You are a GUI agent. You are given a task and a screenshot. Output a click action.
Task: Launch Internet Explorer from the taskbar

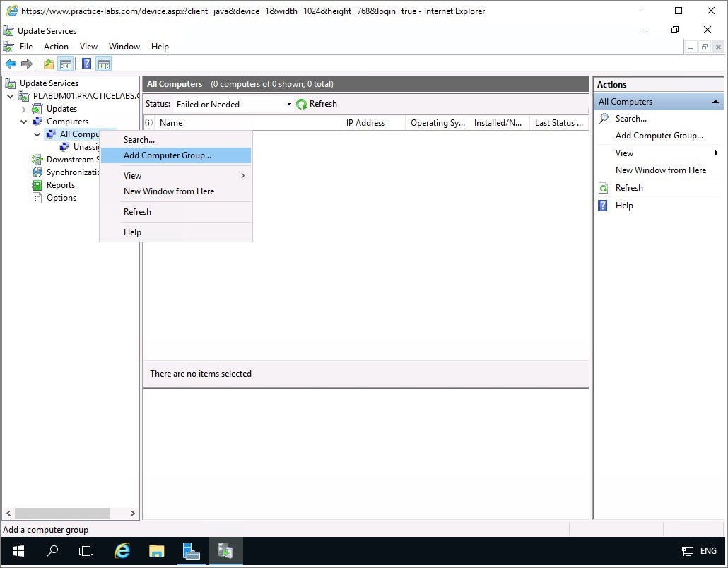(122, 551)
